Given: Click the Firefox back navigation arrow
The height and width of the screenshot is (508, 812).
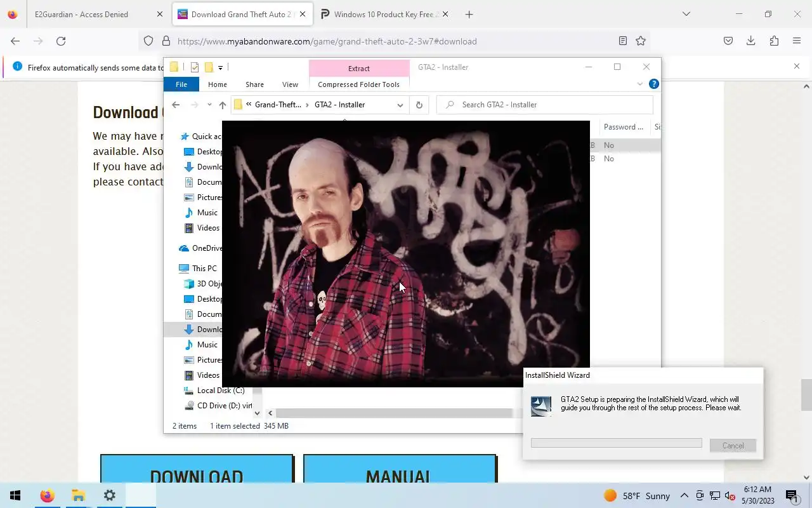Looking at the screenshot, I should tap(15, 41).
